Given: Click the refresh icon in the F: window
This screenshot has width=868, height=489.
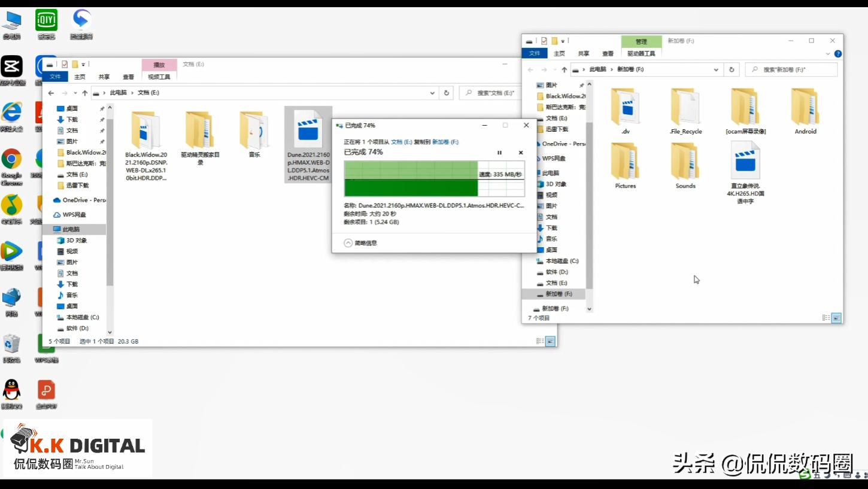Looking at the screenshot, I should pos(731,69).
